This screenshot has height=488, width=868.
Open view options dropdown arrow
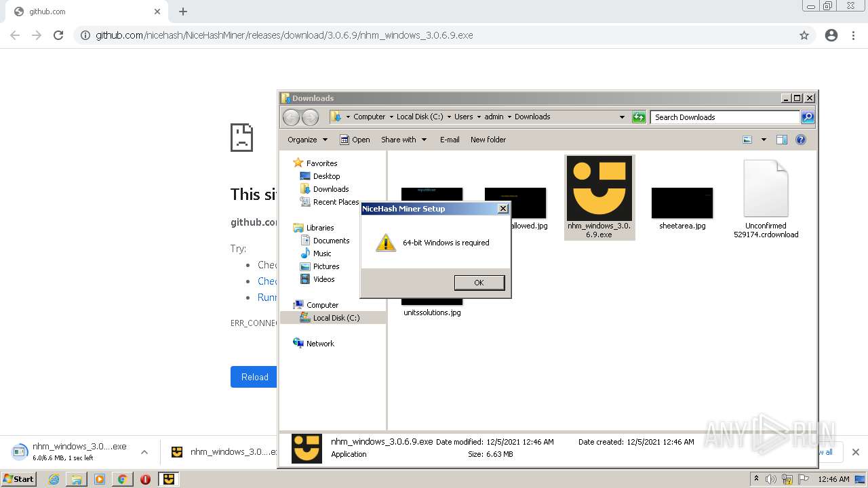coord(764,140)
